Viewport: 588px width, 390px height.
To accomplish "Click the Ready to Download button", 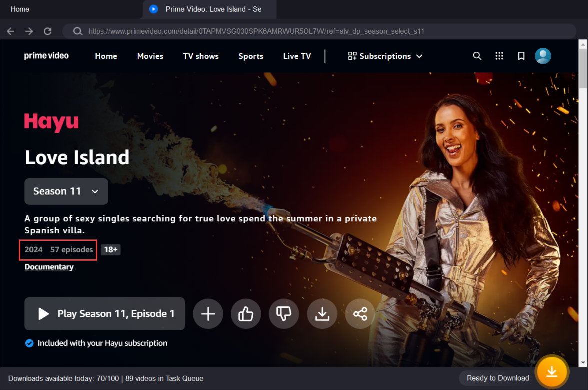I will 498,378.
